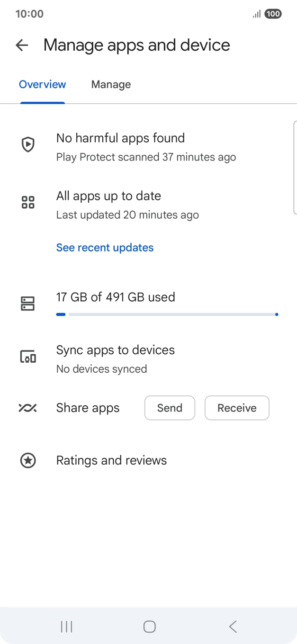Image resolution: width=297 pixels, height=644 pixels.
Task: Tap the Share apps arrows icon
Action: pos(28,408)
